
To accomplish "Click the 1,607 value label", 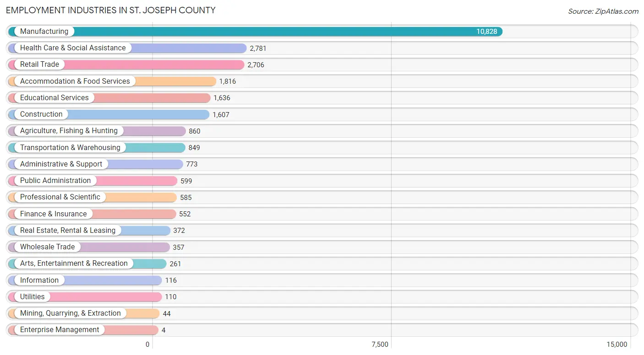I will coord(221,115).
